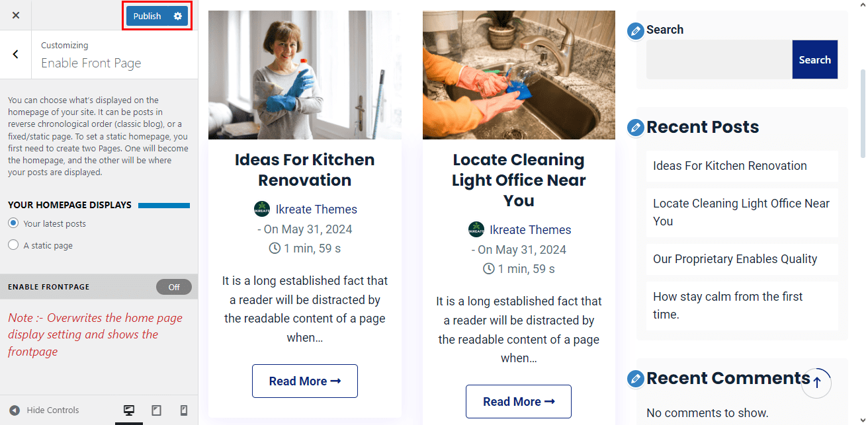Switch to tablet preview device icon
868x425 pixels.
click(157, 410)
